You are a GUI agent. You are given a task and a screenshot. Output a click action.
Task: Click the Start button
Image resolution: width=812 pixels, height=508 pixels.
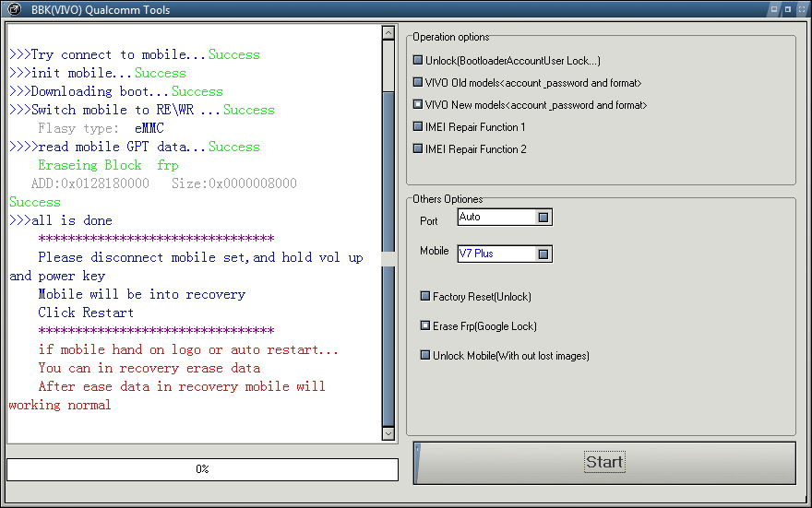pyautogui.click(x=604, y=463)
